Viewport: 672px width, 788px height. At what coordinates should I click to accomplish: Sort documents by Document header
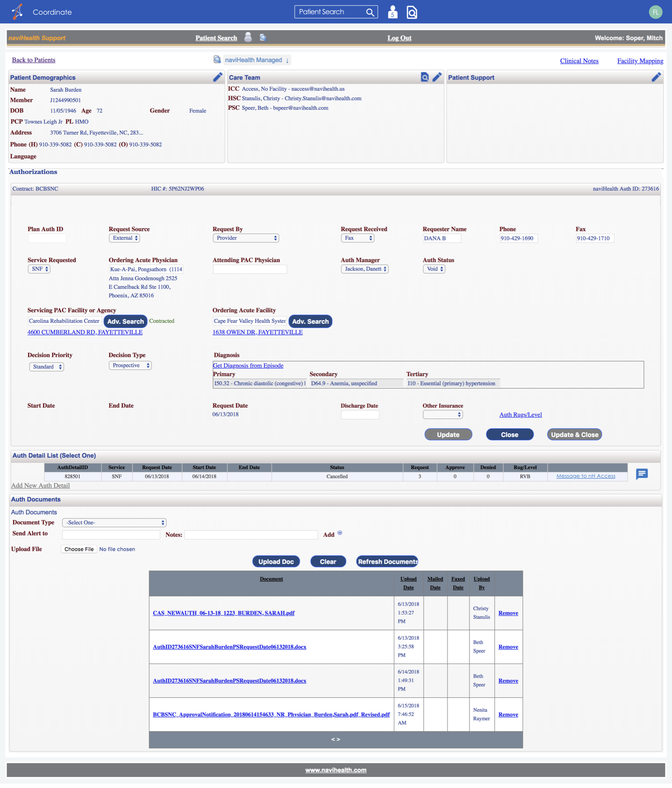pos(271,579)
